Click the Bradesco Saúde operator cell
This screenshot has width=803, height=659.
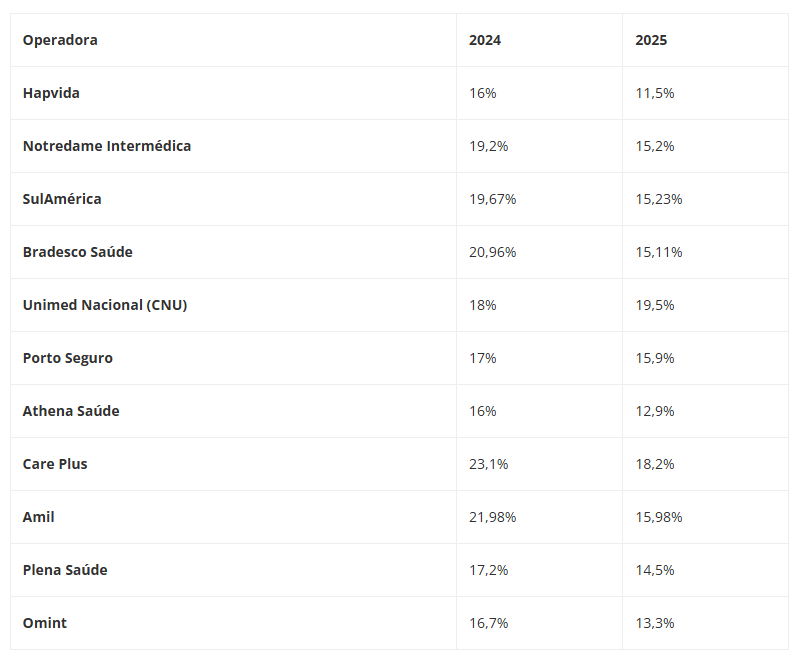click(78, 252)
